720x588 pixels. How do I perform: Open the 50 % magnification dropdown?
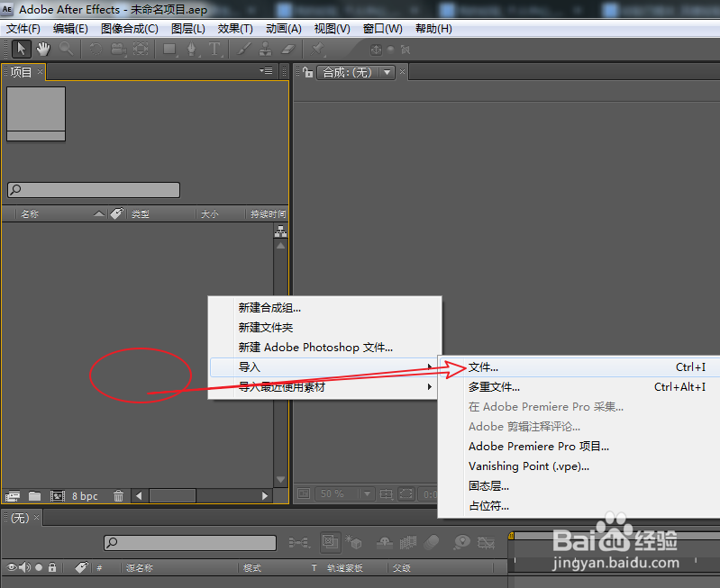pyautogui.click(x=344, y=493)
